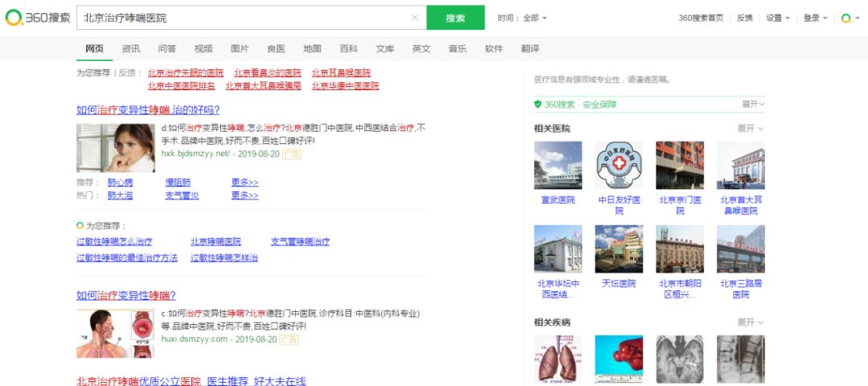Click the green shield 安全保障 icon
The height and width of the screenshot is (386, 868).
point(538,105)
